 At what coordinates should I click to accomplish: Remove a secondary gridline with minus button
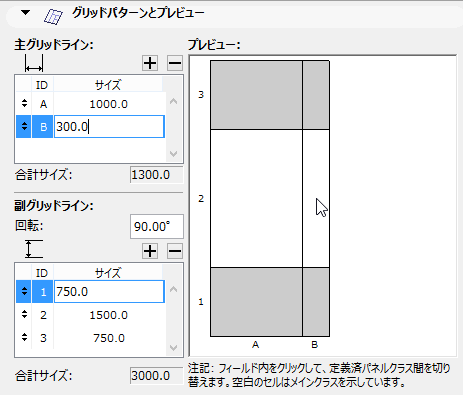[x=175, y=251]
